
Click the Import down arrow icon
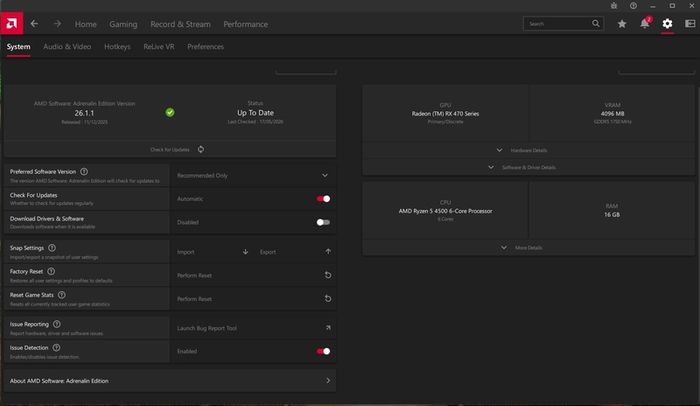click(245, 252)
